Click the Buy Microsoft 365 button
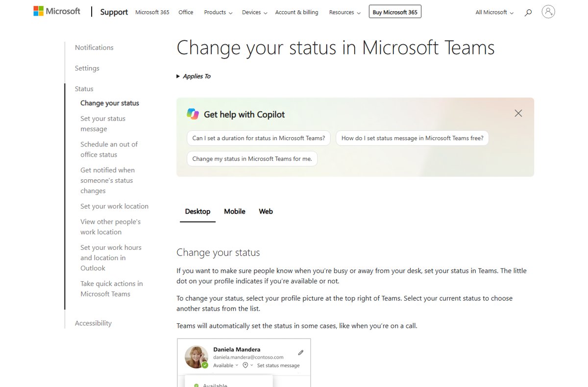Screen dimensions: 588x387 click(395, 12)
